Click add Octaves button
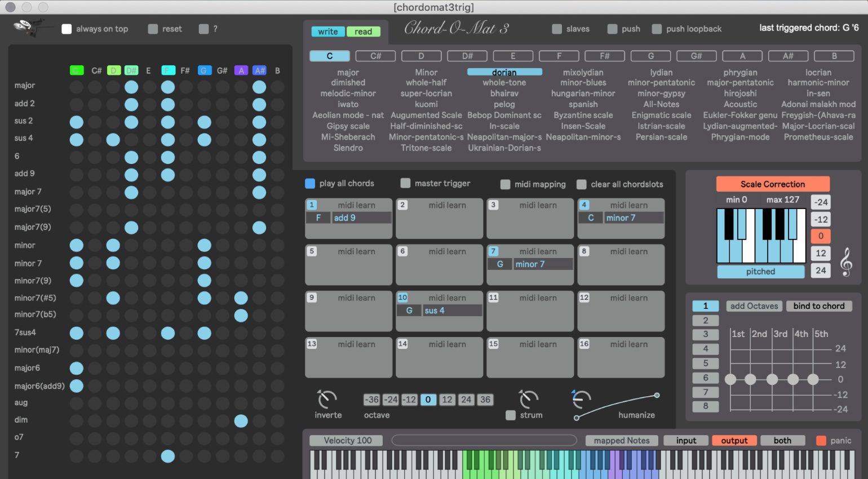 click(x=754, y=306)
